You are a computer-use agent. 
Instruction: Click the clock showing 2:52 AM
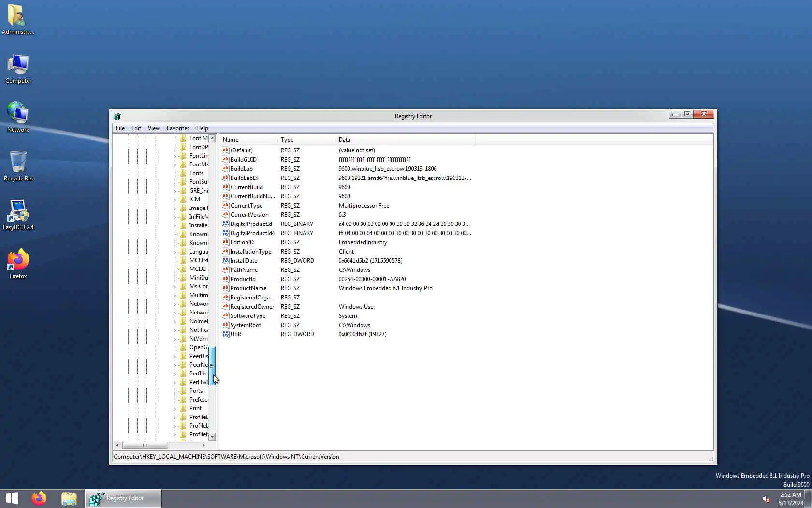(791, 495)
